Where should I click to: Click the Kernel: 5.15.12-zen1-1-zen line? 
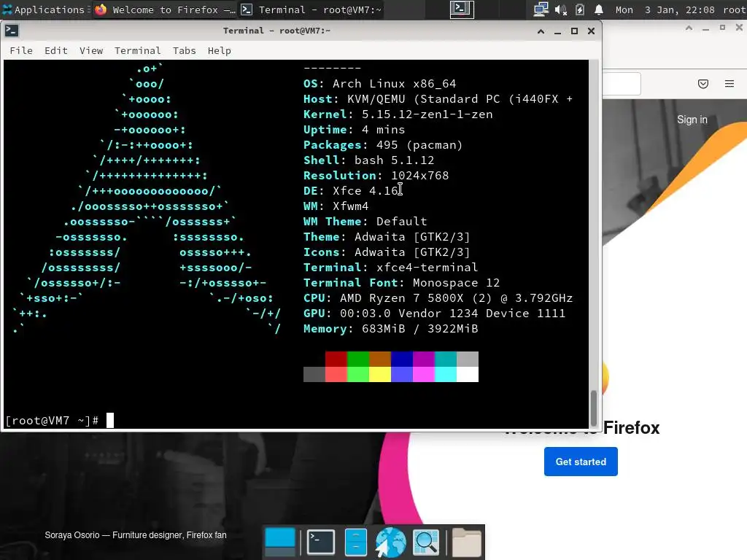click(x=398, y=114)
